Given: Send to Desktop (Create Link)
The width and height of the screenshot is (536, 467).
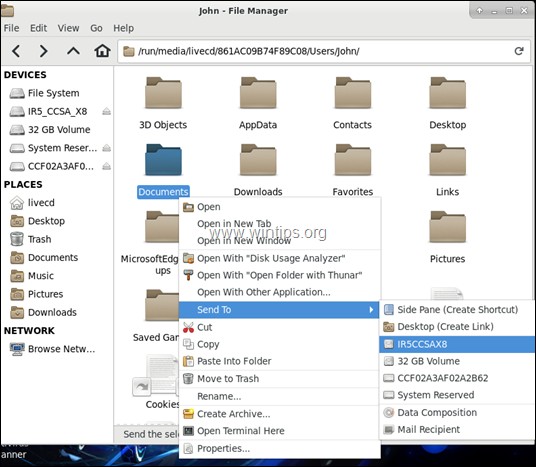Looking at the screenshot, I should [x=457, y=327].
